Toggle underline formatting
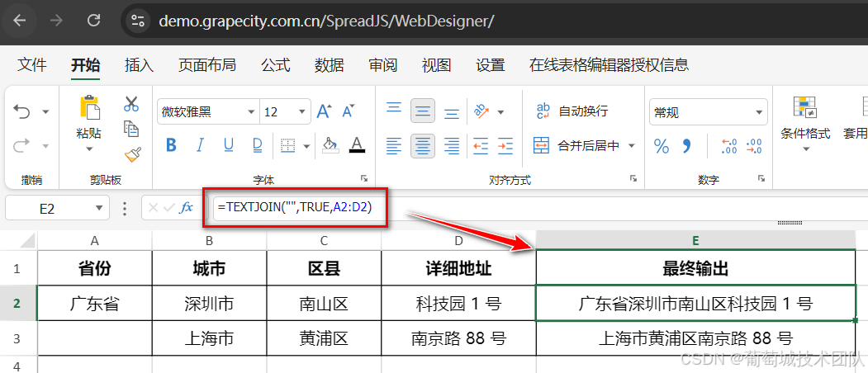 (229, 146)
